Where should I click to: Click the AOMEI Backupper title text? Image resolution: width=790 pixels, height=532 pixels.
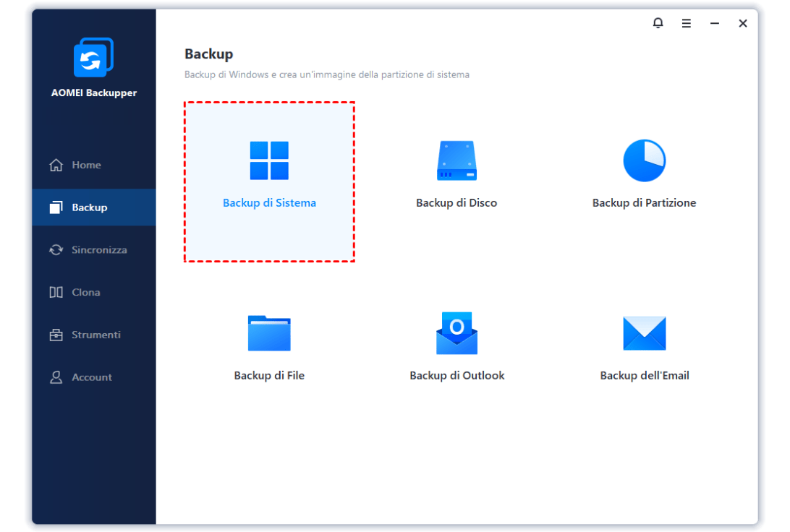coord(94,93)
